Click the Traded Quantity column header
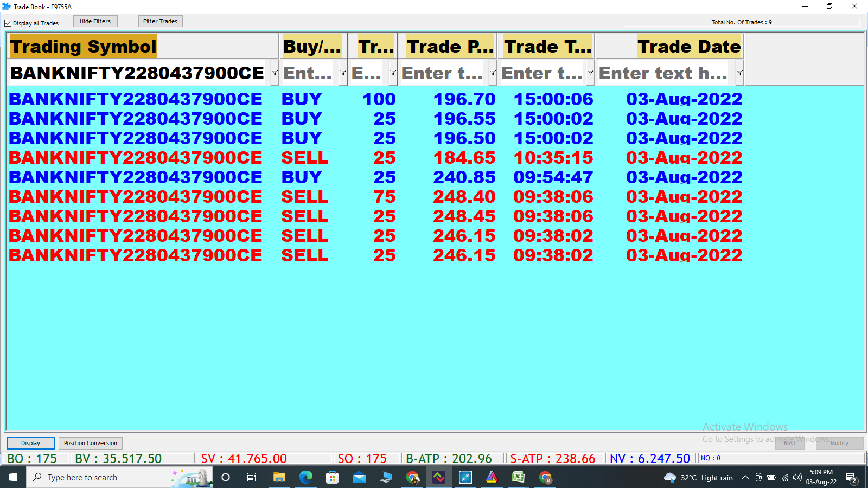 pyautogui.click(x=373, y=46)
